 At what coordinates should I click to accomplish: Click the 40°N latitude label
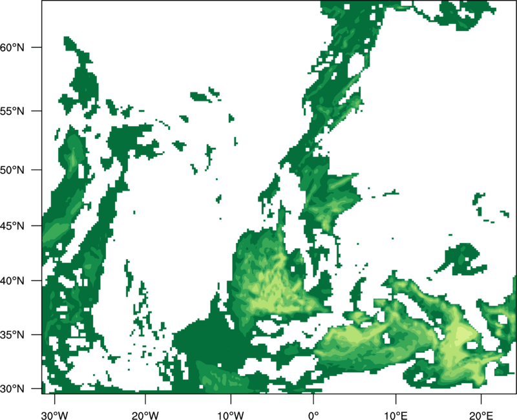tap(12, 281)
